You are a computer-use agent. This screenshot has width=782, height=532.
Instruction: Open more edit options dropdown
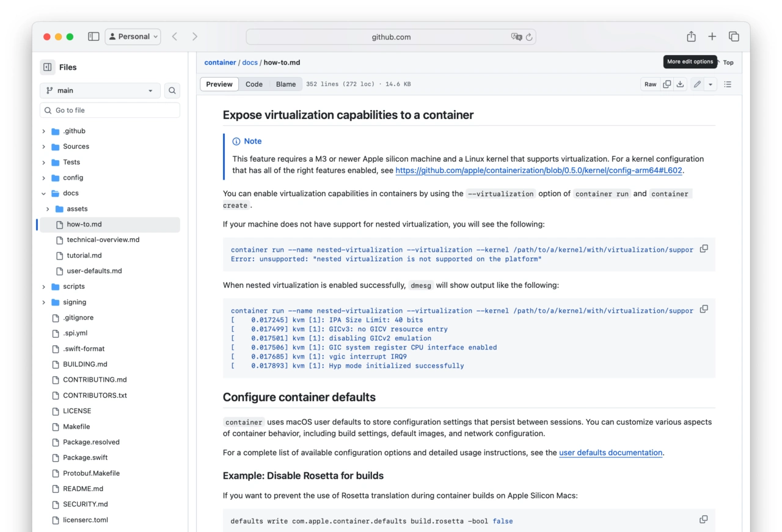pos(711,84)
